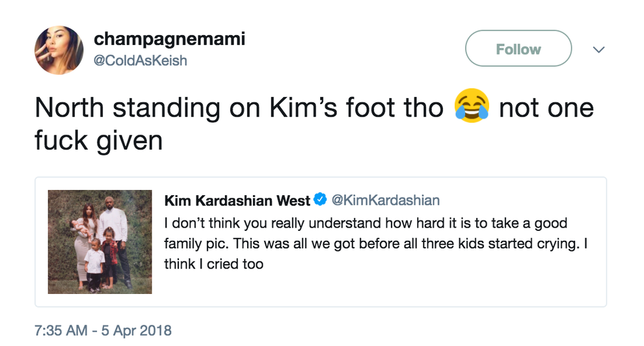The width and height of the screenshot is (644, 346).
Task: Click the word "Follow" in the outlined pill
Action: click(x=518, y=49)
